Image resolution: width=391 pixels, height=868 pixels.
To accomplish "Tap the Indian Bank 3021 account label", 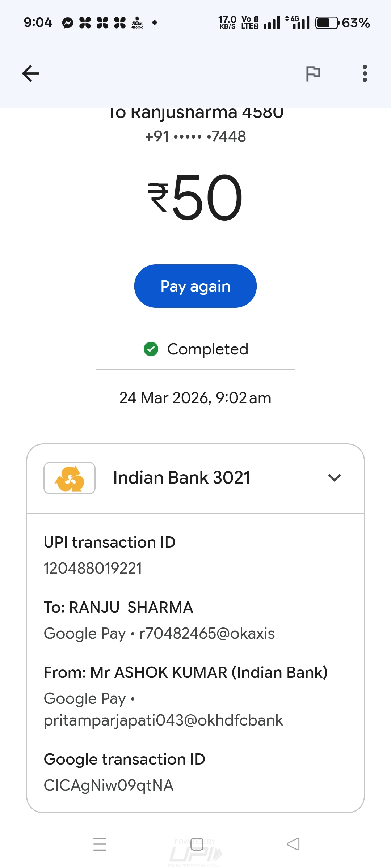I will [x=181, y=478].
